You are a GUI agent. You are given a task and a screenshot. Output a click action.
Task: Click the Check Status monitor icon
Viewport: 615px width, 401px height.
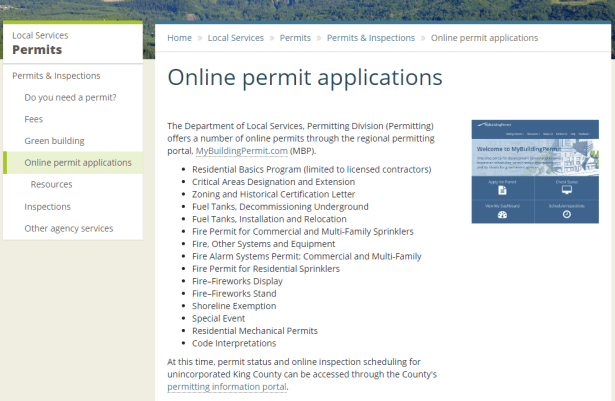point(566,189)
